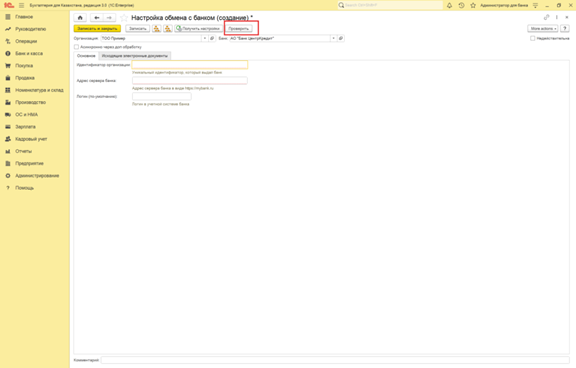Open the More actions dropdown
The width and height of the screenshot is (576, 368).
pos(543,29)
